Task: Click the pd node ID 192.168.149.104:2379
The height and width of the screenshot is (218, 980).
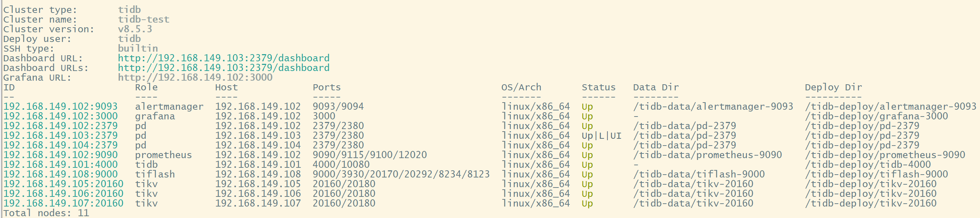Action: click(x=60, y=145)
